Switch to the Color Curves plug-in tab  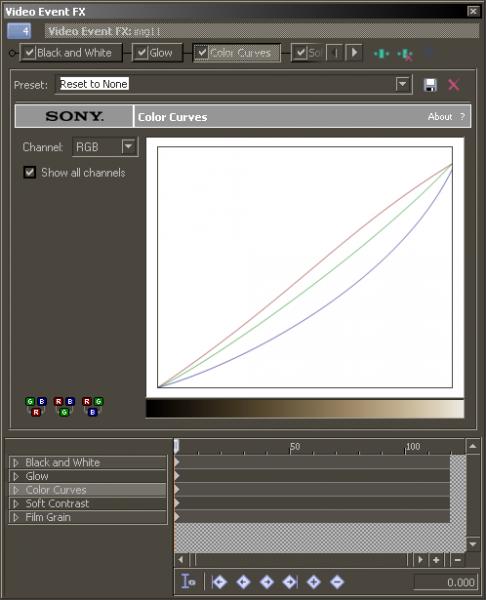[x=236, y=53]
